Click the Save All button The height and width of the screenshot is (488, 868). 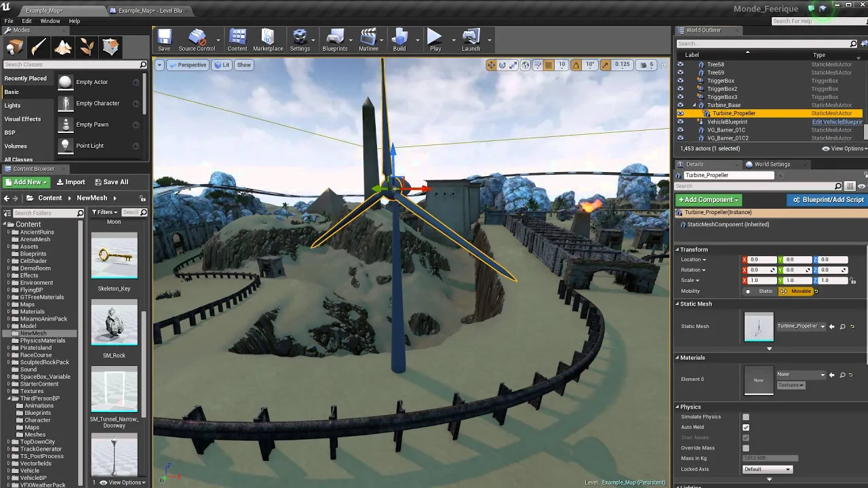111,182
